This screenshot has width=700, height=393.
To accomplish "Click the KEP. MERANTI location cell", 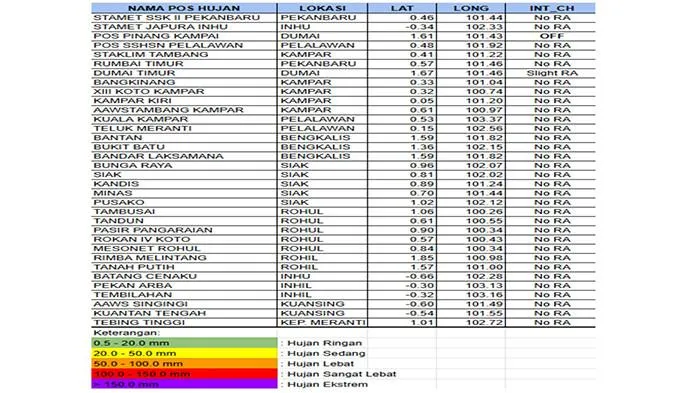I will (322, 322).
